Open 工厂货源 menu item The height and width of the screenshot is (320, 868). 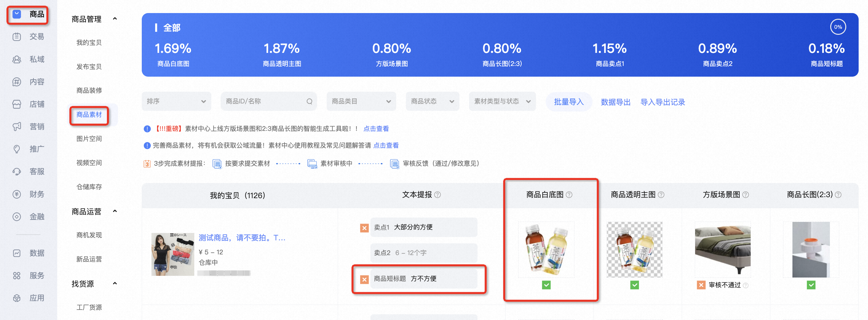[x=89, y=308]
